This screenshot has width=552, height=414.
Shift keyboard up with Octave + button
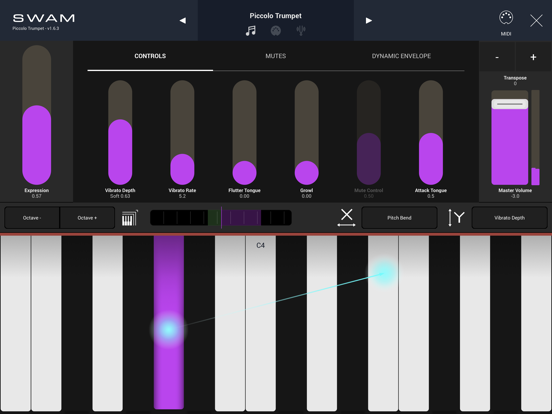pos(87,218)
